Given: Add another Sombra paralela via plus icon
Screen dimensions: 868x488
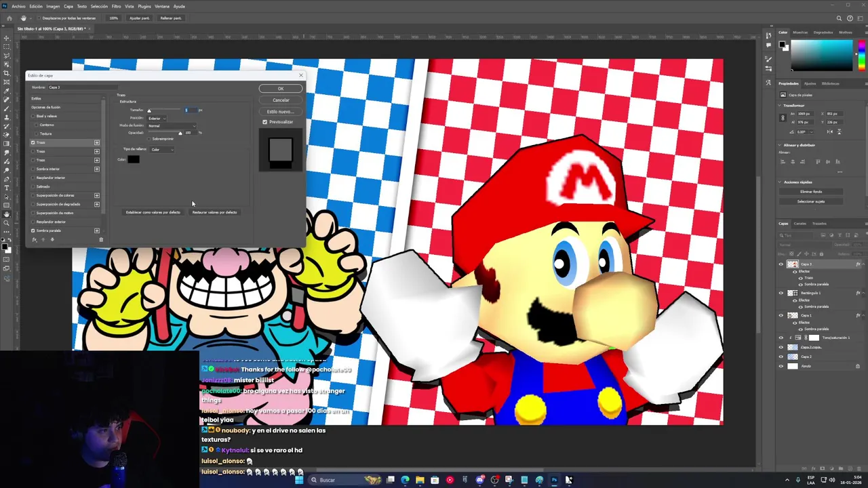Looking at the screenshot, I should [x=97, y=230].
